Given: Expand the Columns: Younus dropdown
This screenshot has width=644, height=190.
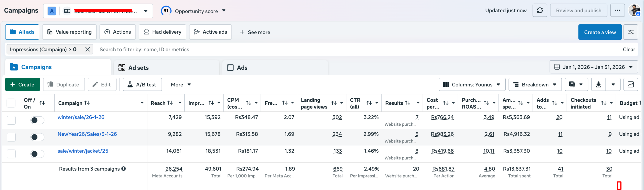Looking at the screenshot, I should click(472, 84).
